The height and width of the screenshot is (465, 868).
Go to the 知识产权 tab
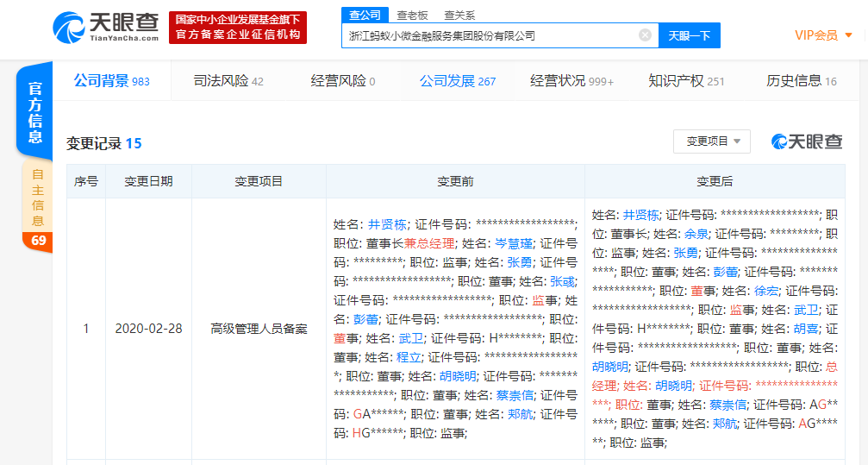685,81
